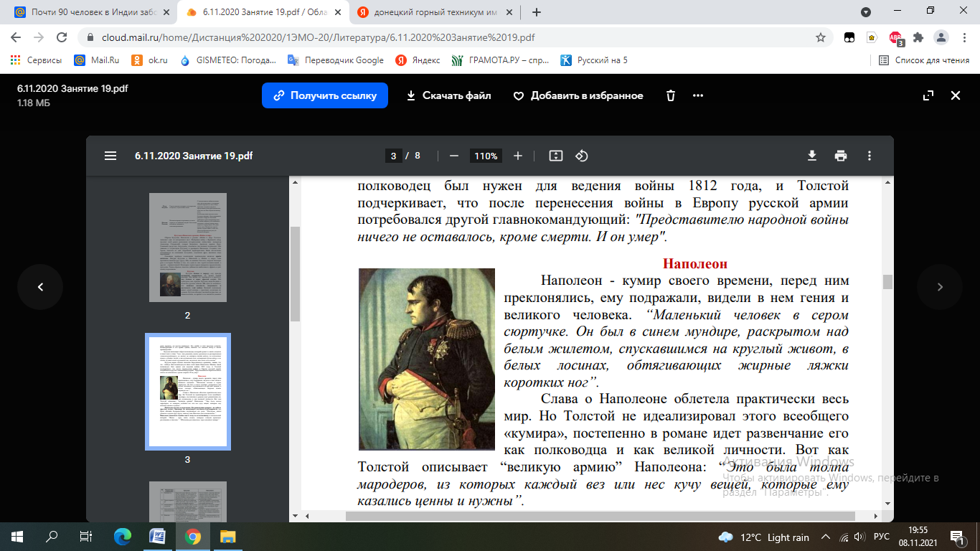Viewport: 980px width, 551px height.
Task: Rotate the PDF document counterclockwise
Action: click(x=582, y=156)
